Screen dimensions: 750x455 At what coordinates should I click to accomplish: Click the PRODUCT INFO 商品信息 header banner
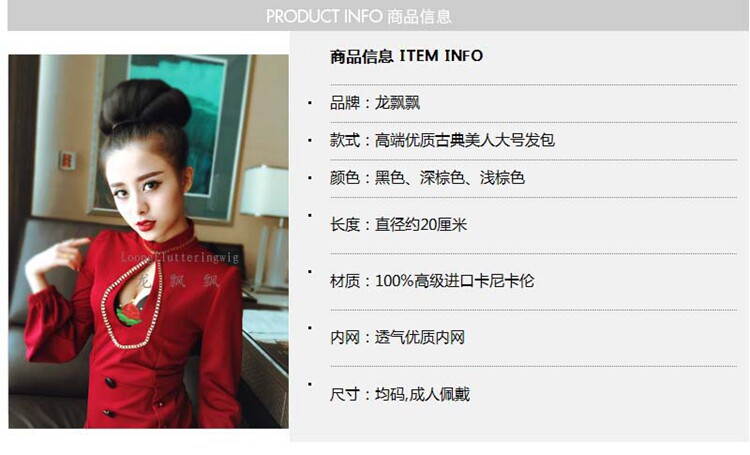[378, 16]
